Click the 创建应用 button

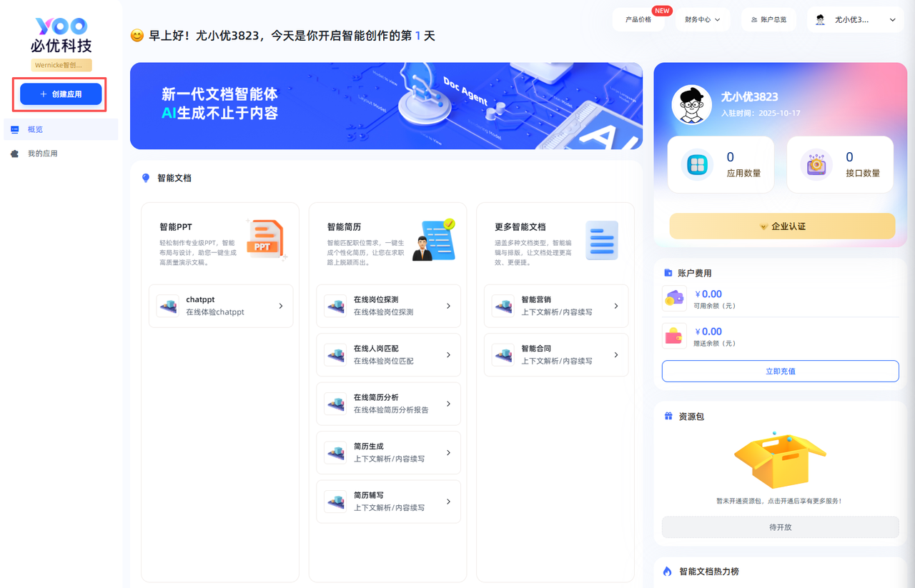coord(61,94)
